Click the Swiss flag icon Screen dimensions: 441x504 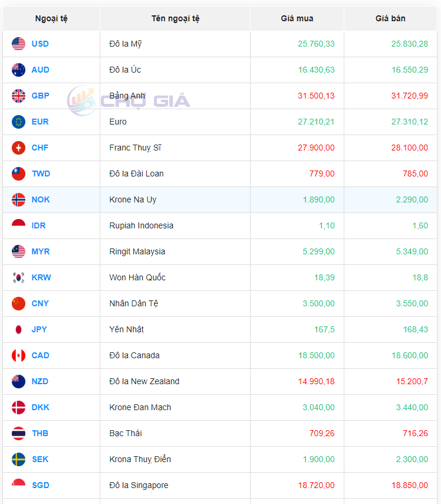click(18, 148)
